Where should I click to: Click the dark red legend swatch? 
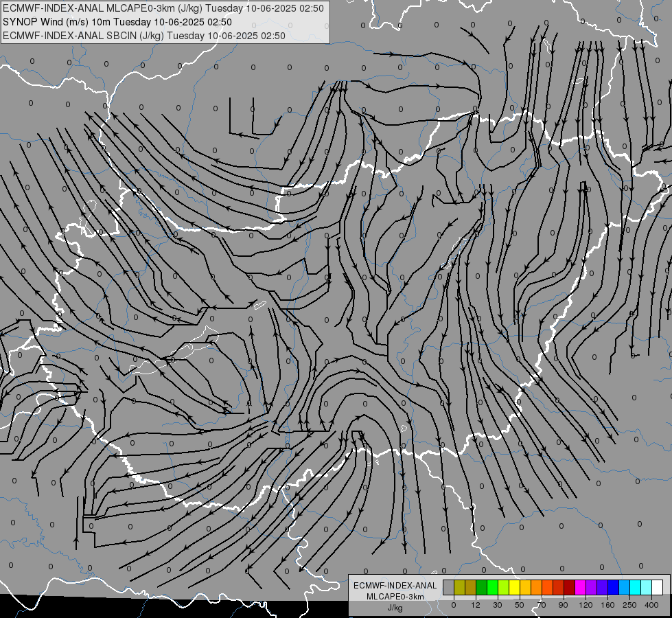click(570, 587)
